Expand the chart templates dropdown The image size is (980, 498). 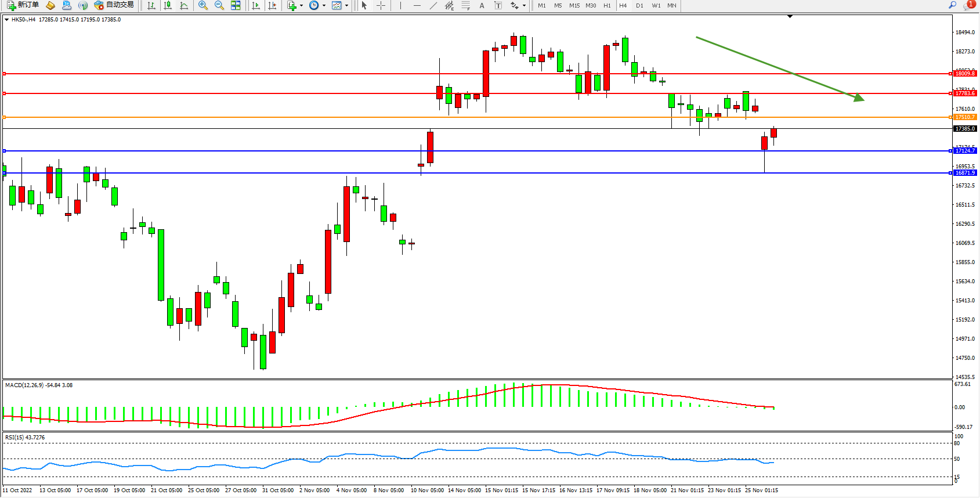coord(347,5)
